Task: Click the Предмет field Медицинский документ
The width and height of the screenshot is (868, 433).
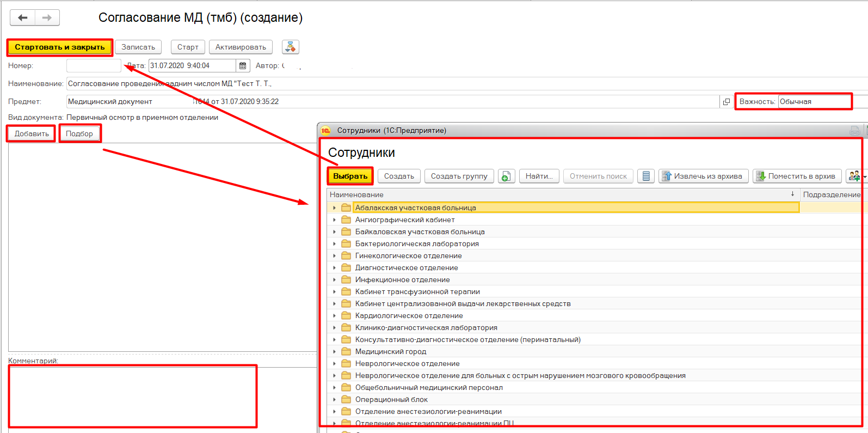Action: click(393, 101)
